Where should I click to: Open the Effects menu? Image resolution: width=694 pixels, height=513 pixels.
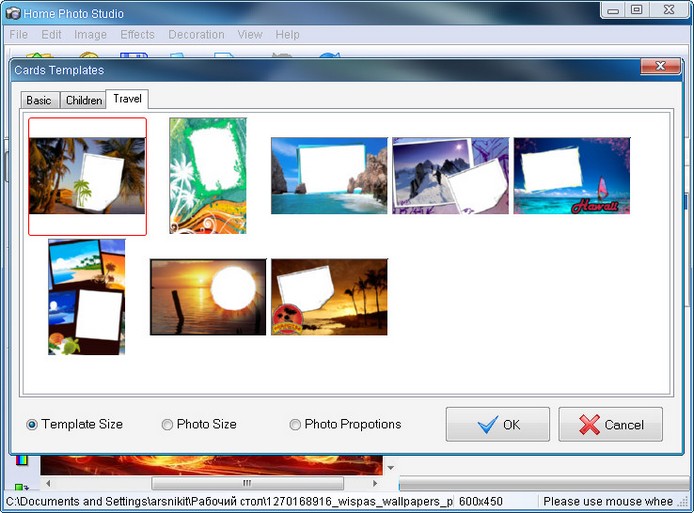(x=137, y=34)
